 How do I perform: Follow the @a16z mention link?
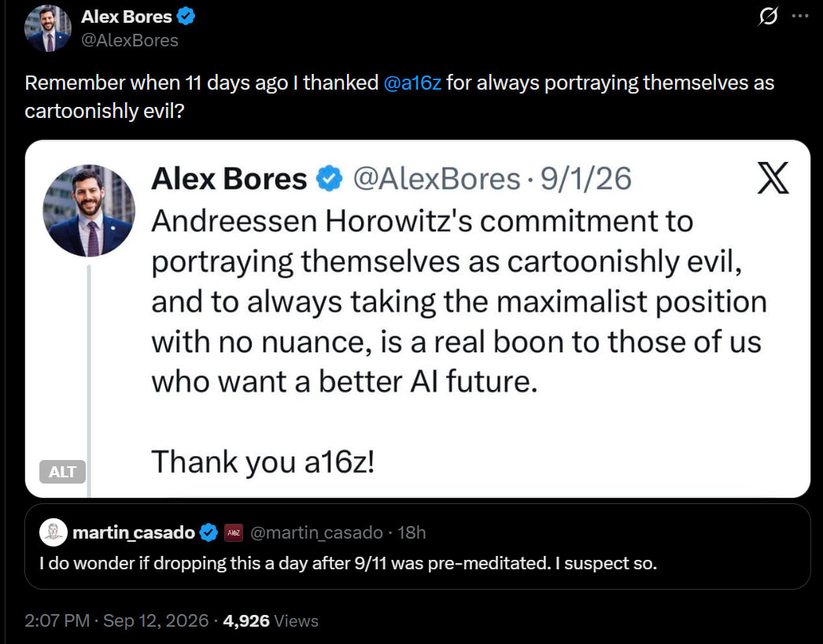pos(412,83)
